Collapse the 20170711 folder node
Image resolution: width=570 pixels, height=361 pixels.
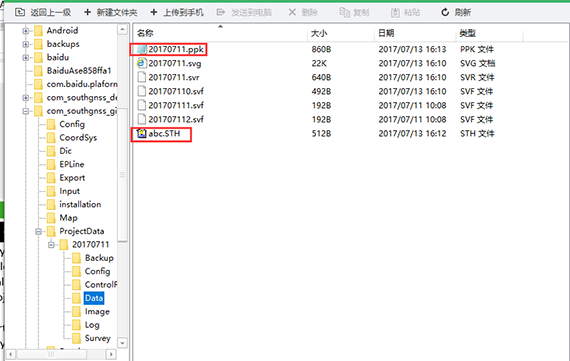(51, 245)
